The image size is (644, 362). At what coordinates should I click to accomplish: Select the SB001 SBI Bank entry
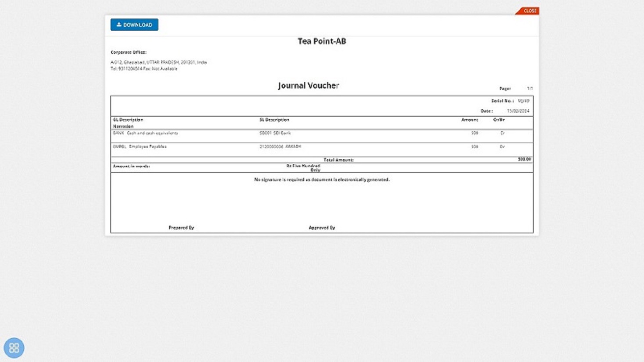275,133
